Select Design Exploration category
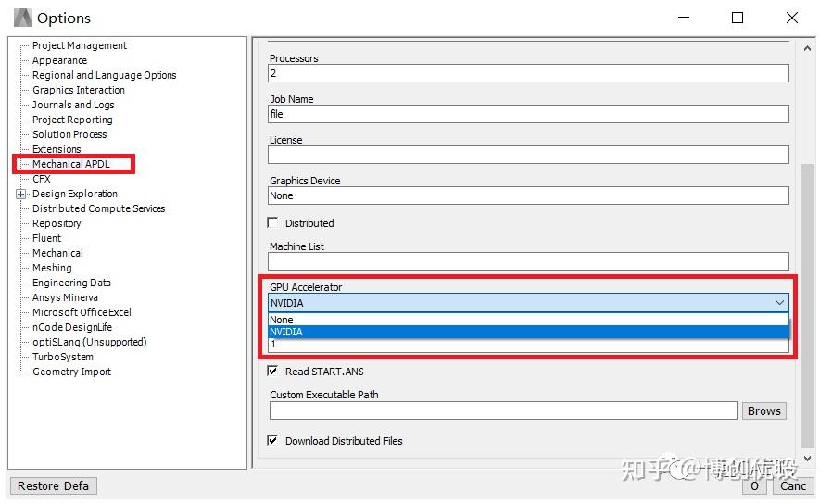Image resolution: width=820 pixels, height=504 pixels. [75, 194]
